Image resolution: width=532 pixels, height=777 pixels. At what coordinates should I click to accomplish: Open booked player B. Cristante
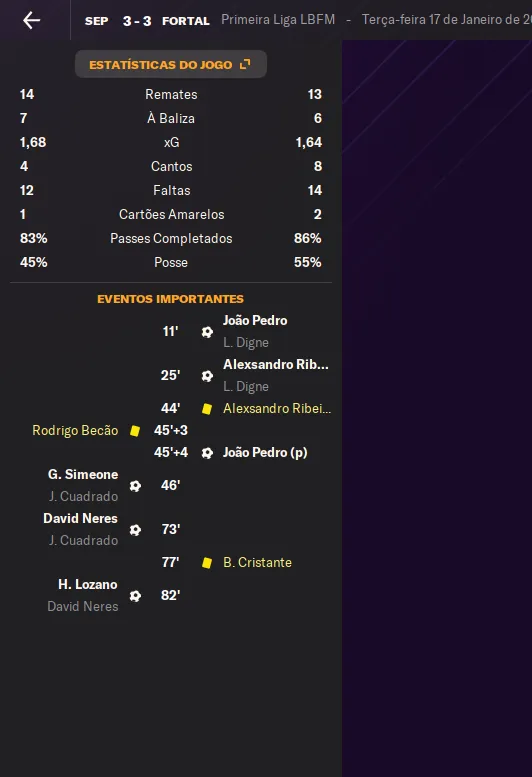pyautogui.click(x=258, y=562)
